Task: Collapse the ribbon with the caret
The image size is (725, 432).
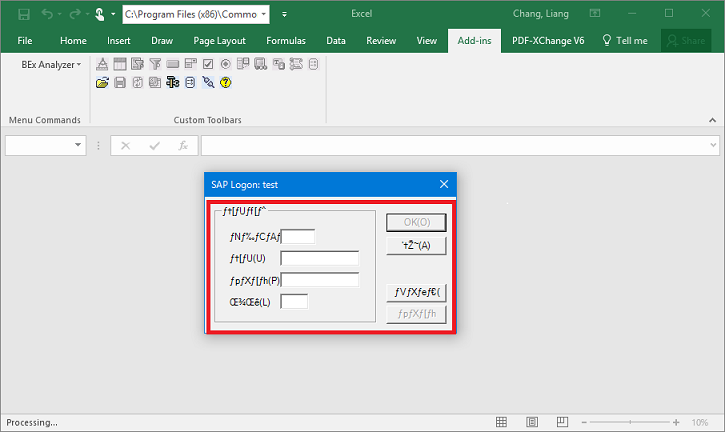Action: [713, 120]
